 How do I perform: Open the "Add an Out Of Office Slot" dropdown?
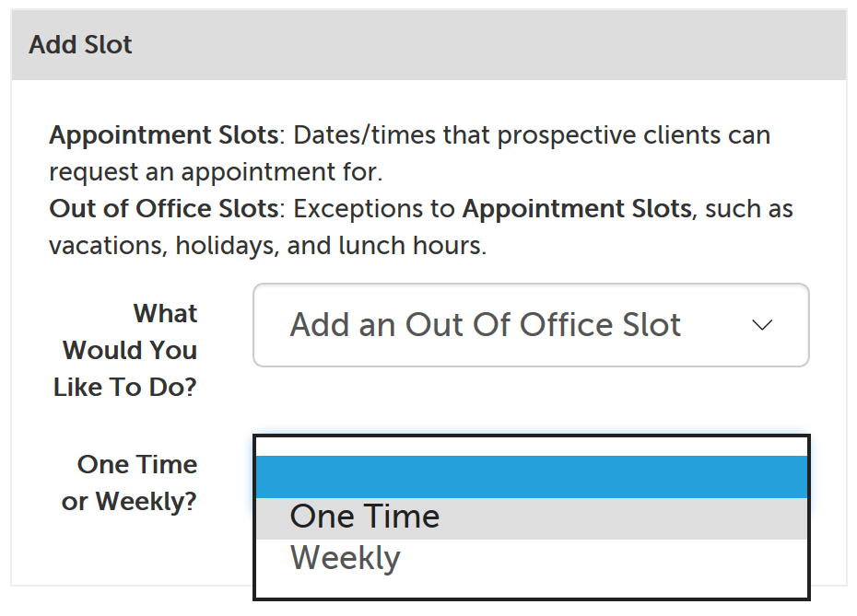coord(531,325)
